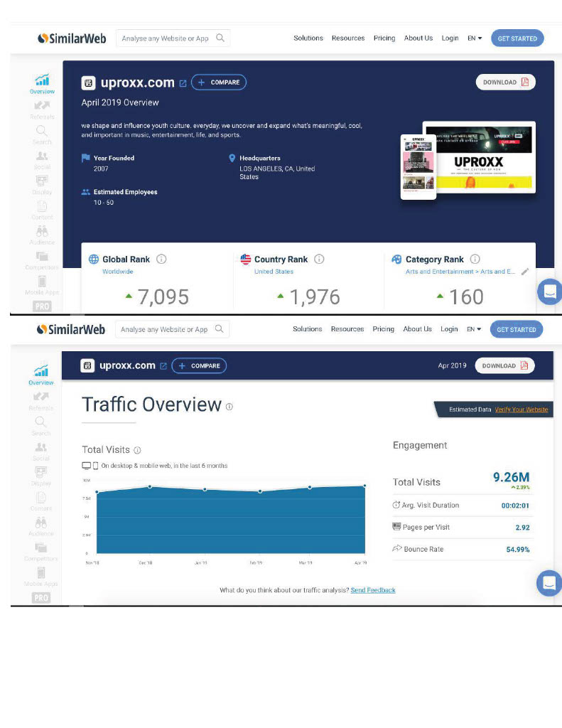Click COMPARE in Traffic Overview header
This screenshot has height=728, width=562.
[199, 366]
